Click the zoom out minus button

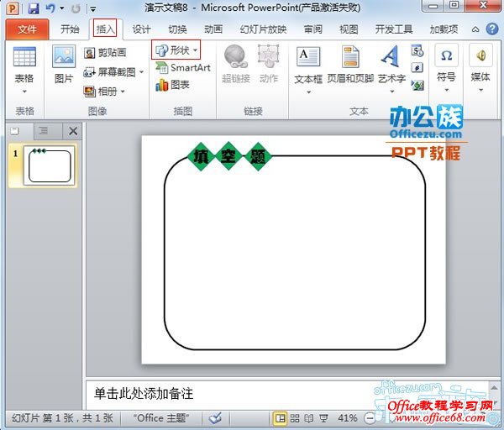point(370,417)
